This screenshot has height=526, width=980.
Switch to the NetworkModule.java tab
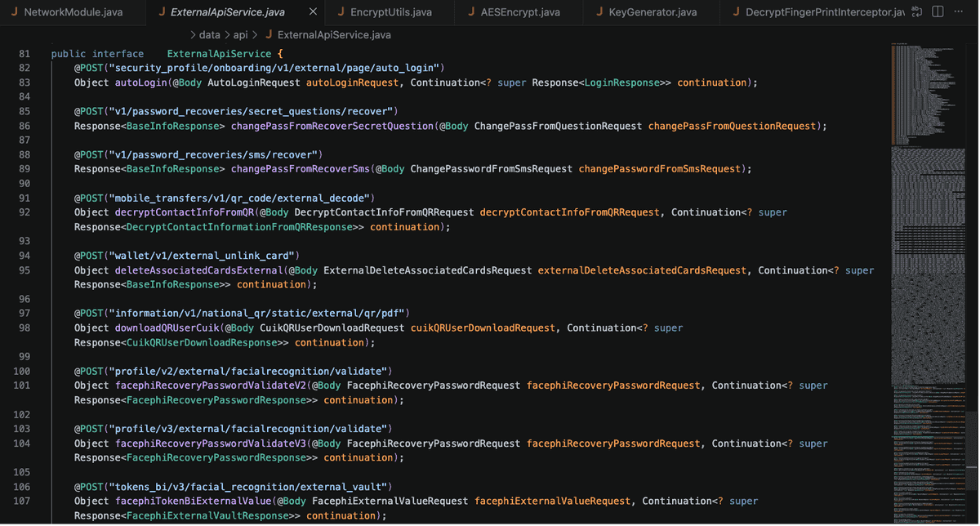click(73, 12)
